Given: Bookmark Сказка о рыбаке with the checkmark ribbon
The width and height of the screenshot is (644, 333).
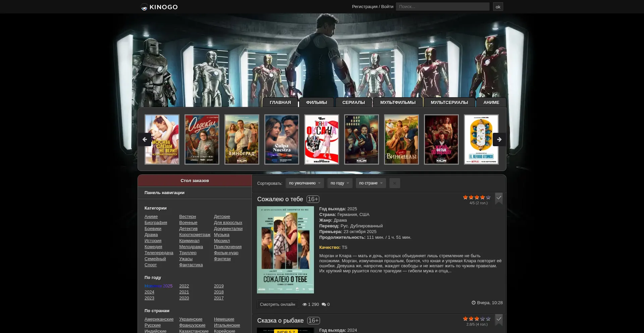Looking at the screenshot, I should tap(499, 320).
